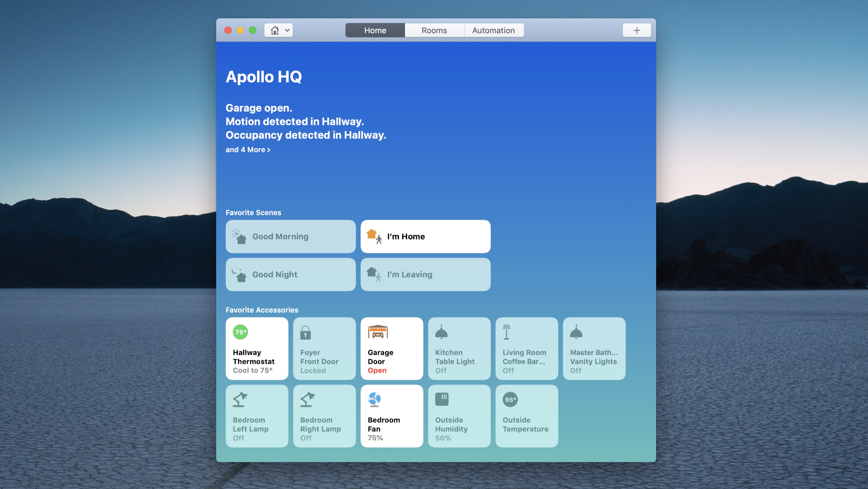
Task: Toggle the Bedroom Right Lamp tile
Action: pyautogui.click(x=324, y=416)
